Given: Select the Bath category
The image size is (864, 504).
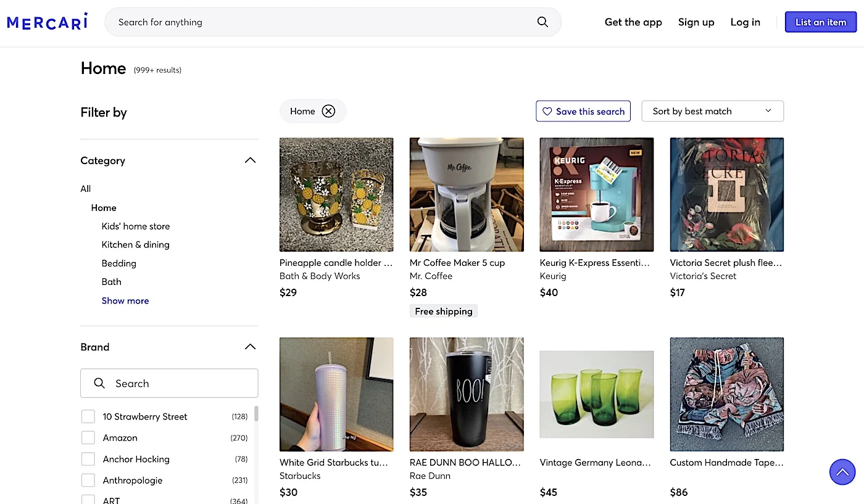Looking at the screenshot, I should coord(112,282).
